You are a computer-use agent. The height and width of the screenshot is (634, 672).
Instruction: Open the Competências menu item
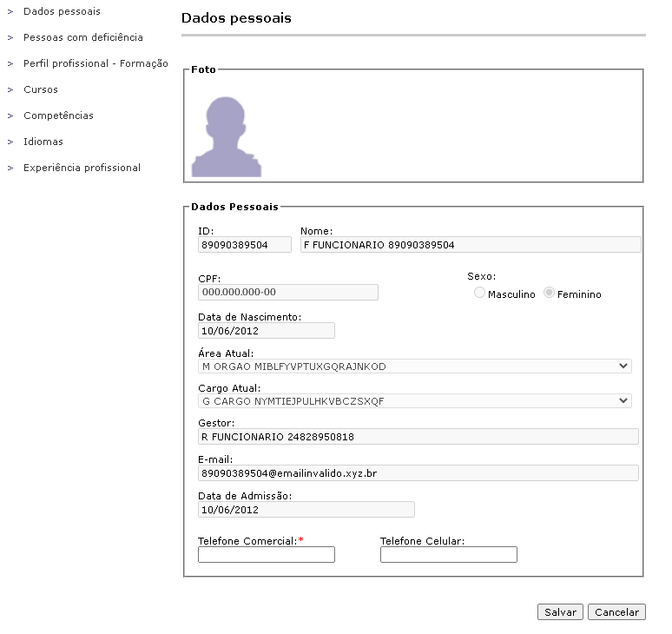click(x=58, y=116)
